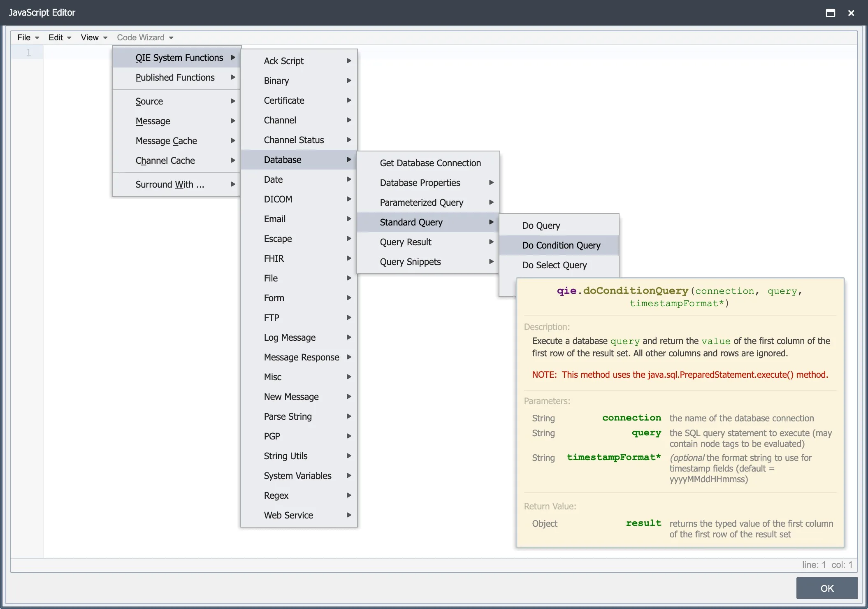868x609 pixels.
Task: Expand the PGP submenu
Action: (x=299, y=436)
